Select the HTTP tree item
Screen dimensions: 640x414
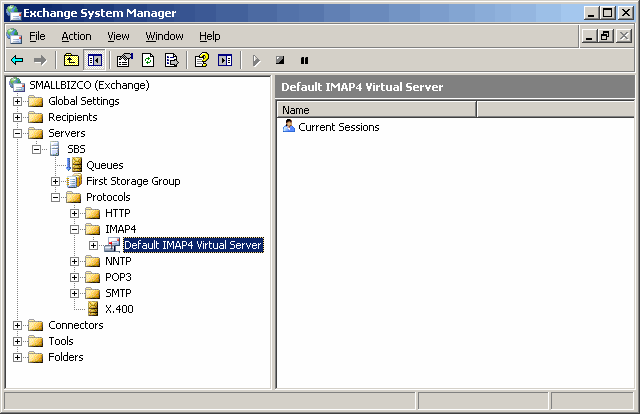118,214
